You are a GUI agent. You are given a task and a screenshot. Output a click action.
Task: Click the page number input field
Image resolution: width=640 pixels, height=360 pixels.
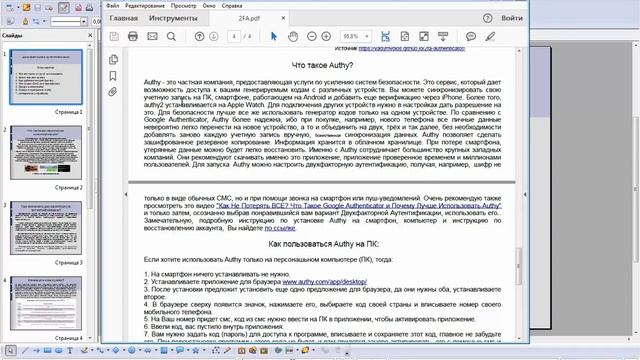pyautogui.click(x=234, y=36)
